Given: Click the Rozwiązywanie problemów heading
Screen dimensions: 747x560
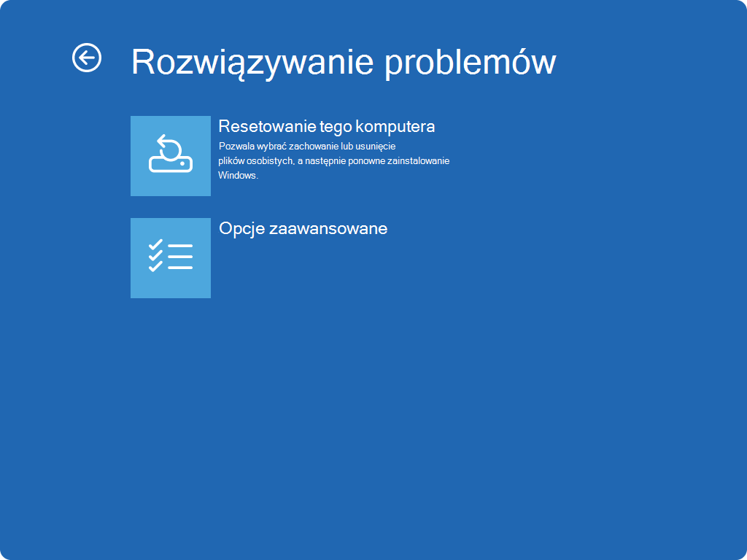Looking at the screenshot, I should [x=343, y=62].
